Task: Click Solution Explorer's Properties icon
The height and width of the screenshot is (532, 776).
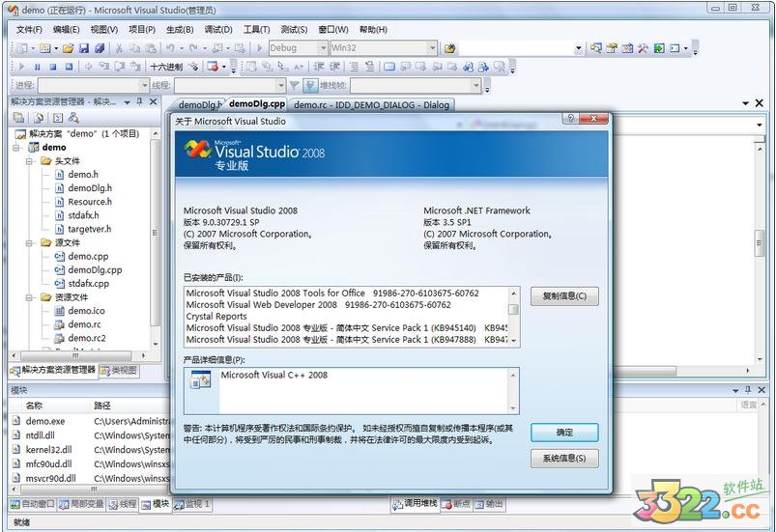Action: click(18, 118)
